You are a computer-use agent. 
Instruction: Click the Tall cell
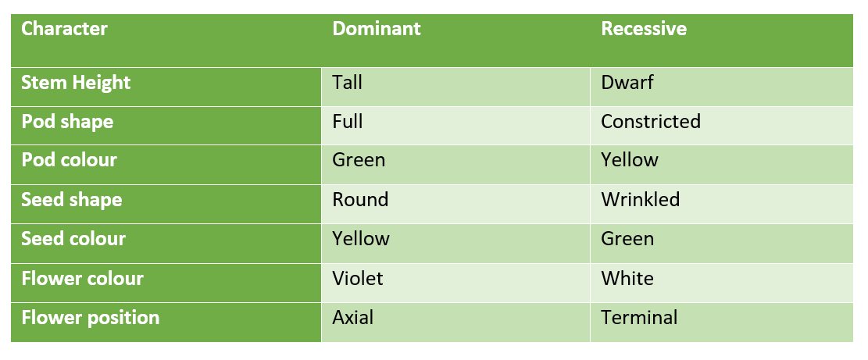[x=347, y=83]
